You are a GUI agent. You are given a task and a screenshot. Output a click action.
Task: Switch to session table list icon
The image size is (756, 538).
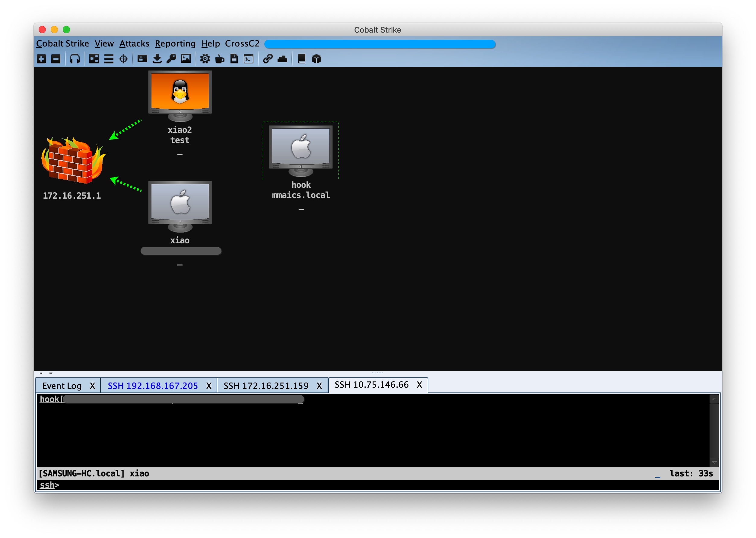[x=109, y=59]
